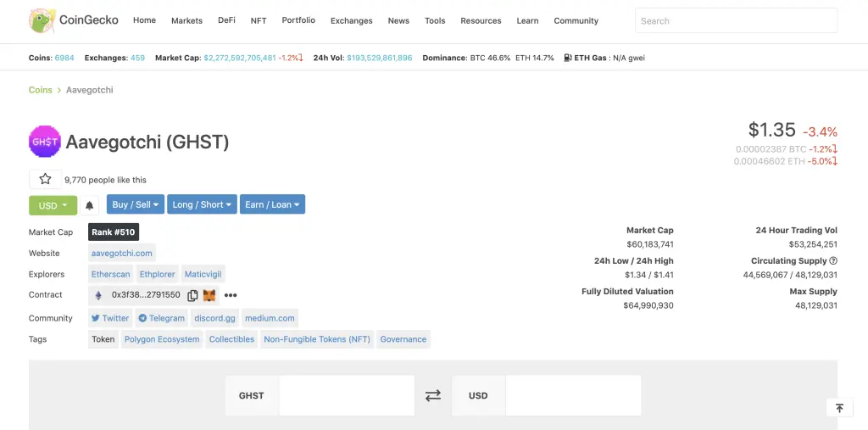
Task: Show more contracts with the three-dots icon
Action: pos(231,295)
